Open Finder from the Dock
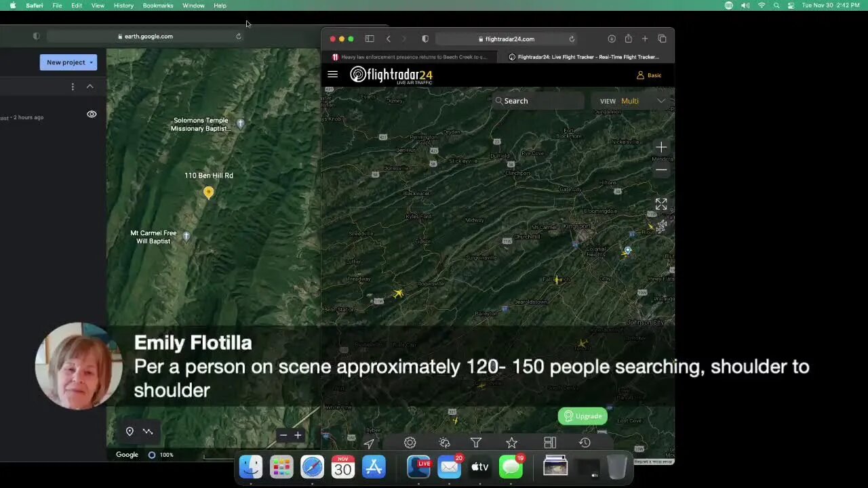868x488 pixels. tap(251, 467)
